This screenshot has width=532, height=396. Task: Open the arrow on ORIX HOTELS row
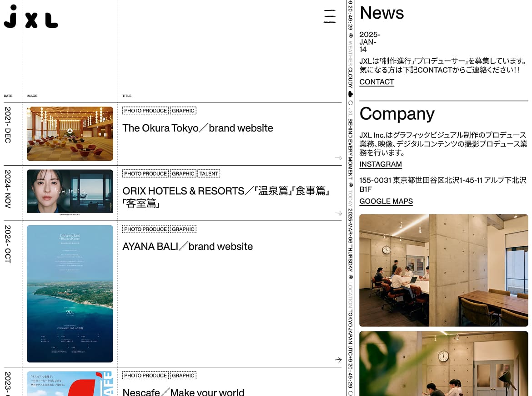[338, 213]
